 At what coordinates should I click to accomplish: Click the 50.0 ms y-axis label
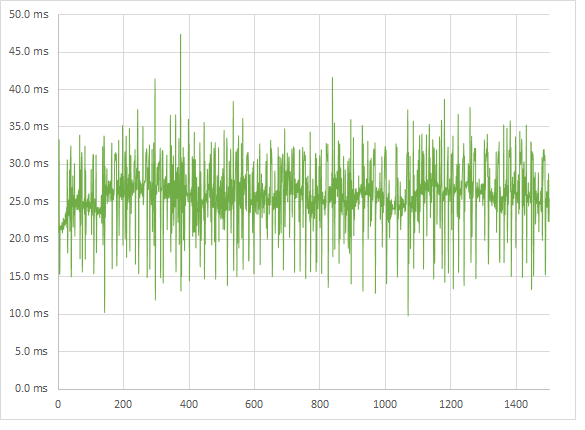tap(29, 15)
